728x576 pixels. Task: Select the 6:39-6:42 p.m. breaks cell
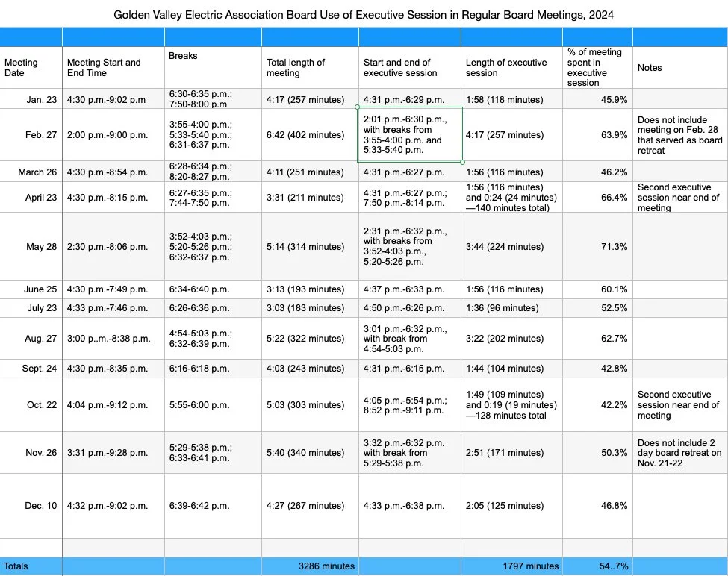213,506
